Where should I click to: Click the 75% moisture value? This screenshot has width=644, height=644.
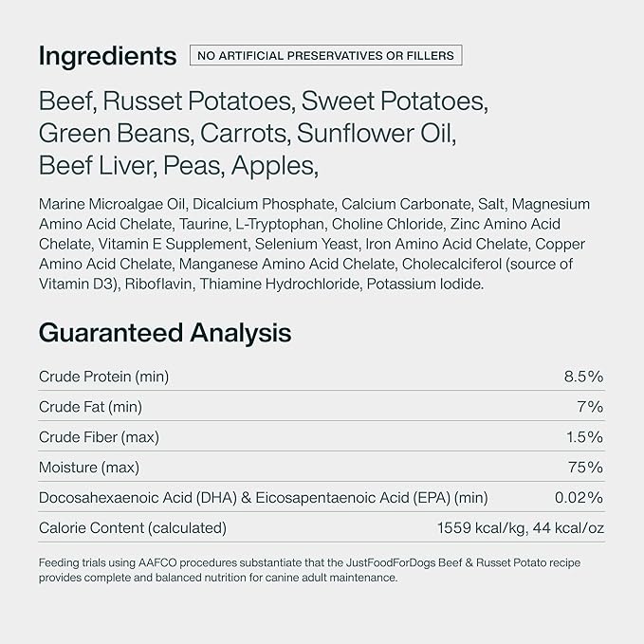(586, 468)
